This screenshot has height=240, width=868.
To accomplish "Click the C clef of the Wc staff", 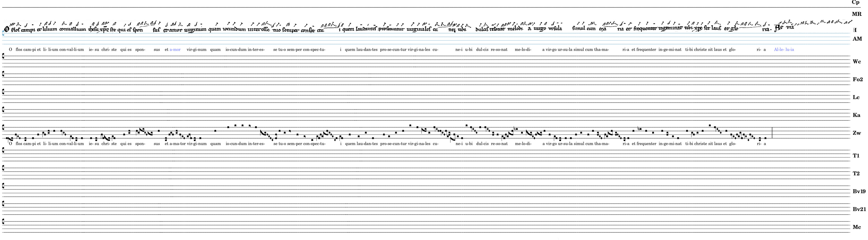I will [x=3, y=56].
